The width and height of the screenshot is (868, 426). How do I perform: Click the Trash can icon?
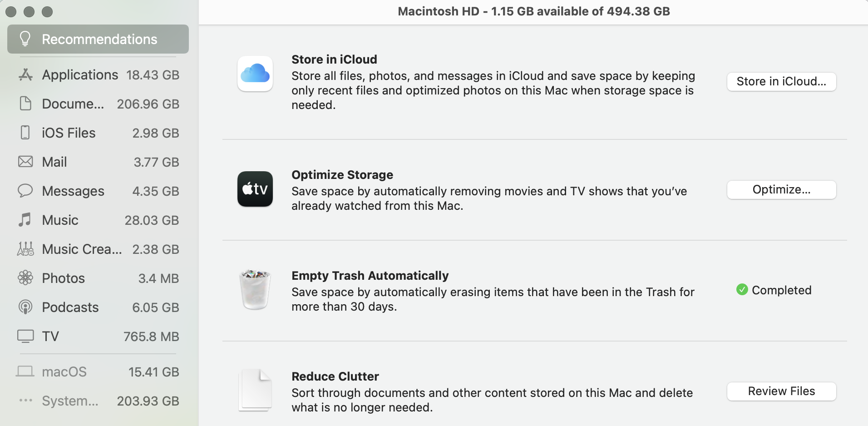(x=255, y=289)
